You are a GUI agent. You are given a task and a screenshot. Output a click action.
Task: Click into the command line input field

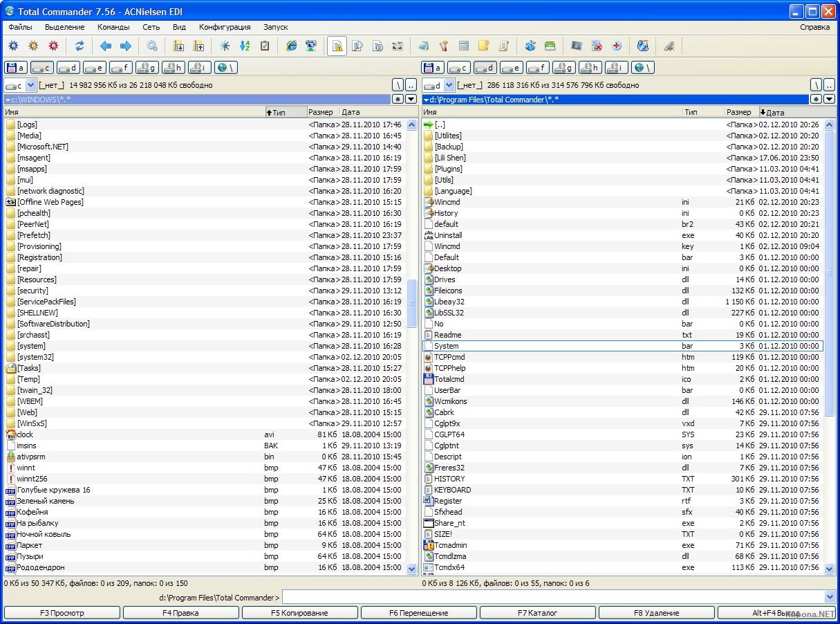552,597
